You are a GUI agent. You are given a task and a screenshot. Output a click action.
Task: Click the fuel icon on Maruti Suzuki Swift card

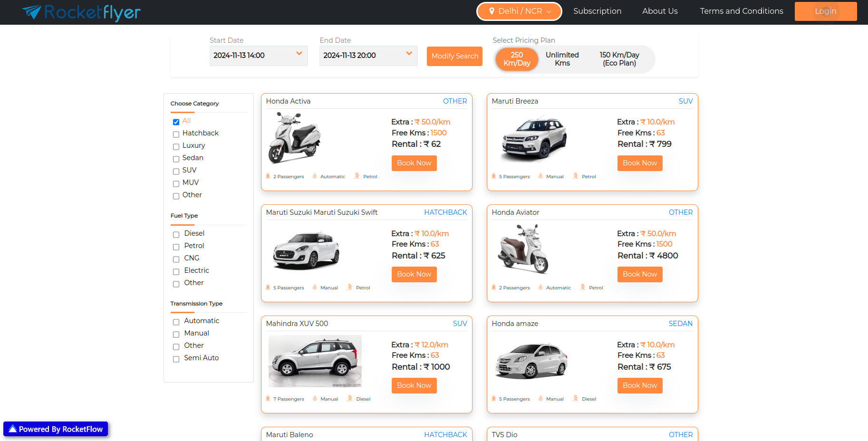pyautogui.click(x=350, y=288)
